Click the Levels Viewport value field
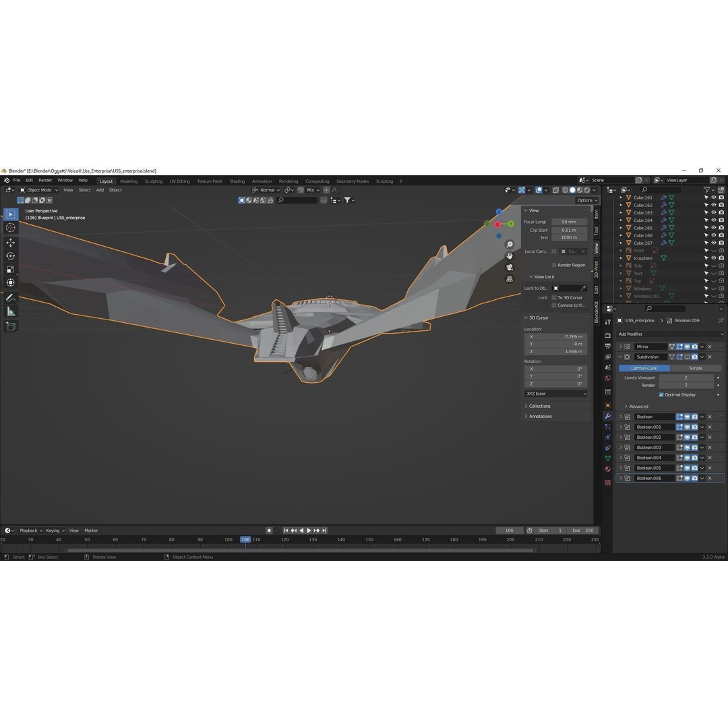Screen dimensions: 728x728 coord(686,378)
